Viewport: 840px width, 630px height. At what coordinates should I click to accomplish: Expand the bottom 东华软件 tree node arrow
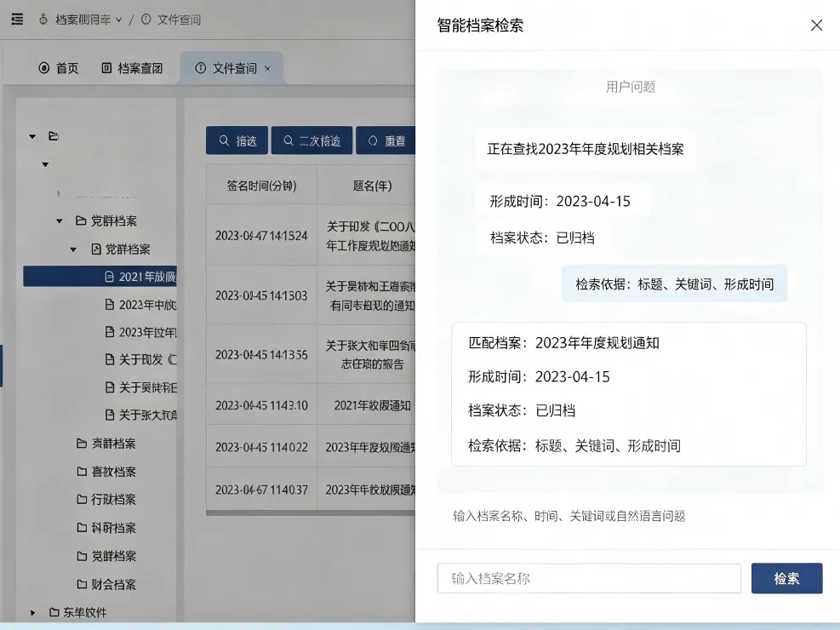(x=32, y=612)
